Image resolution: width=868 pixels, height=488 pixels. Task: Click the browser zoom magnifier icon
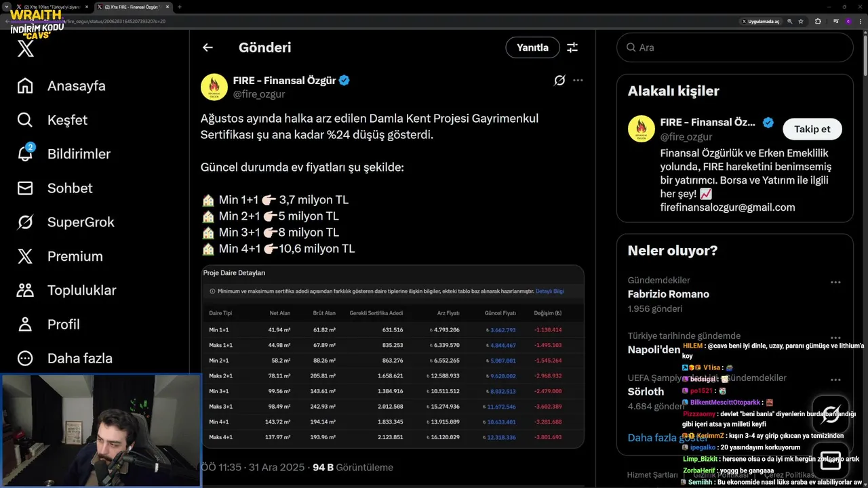791,21
